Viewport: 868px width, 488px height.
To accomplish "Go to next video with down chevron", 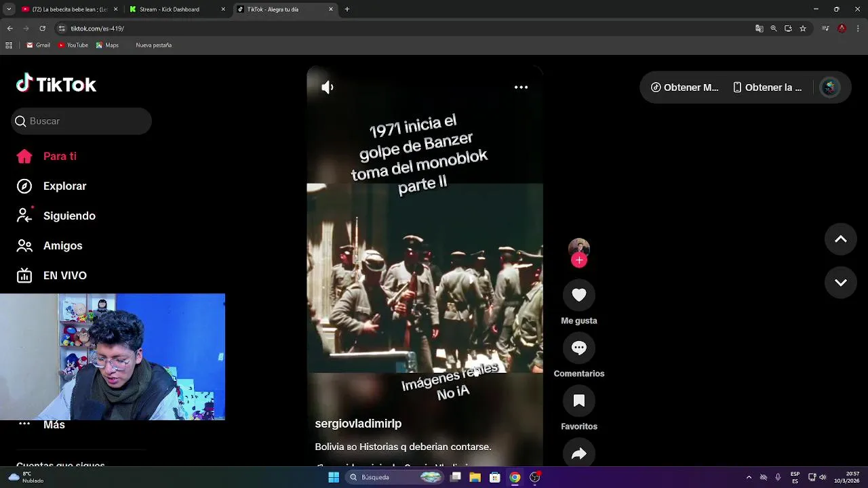I will pos(840,283).
